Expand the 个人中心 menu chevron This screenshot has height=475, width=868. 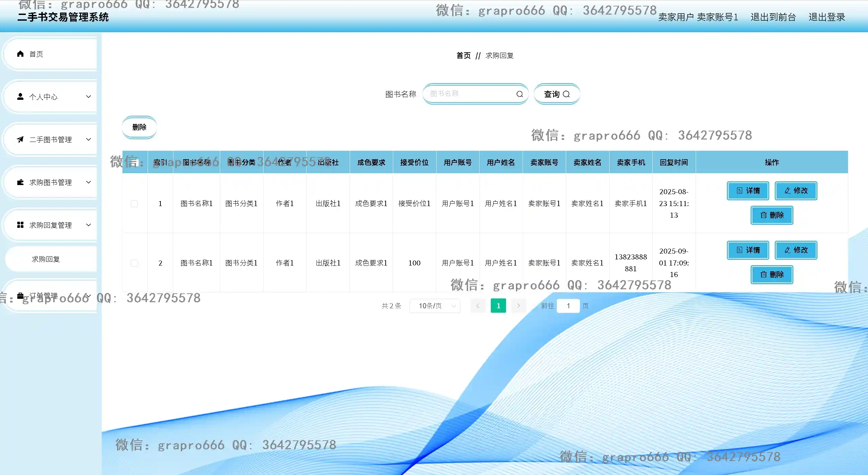pyautogui.click(x=89, y=97)
